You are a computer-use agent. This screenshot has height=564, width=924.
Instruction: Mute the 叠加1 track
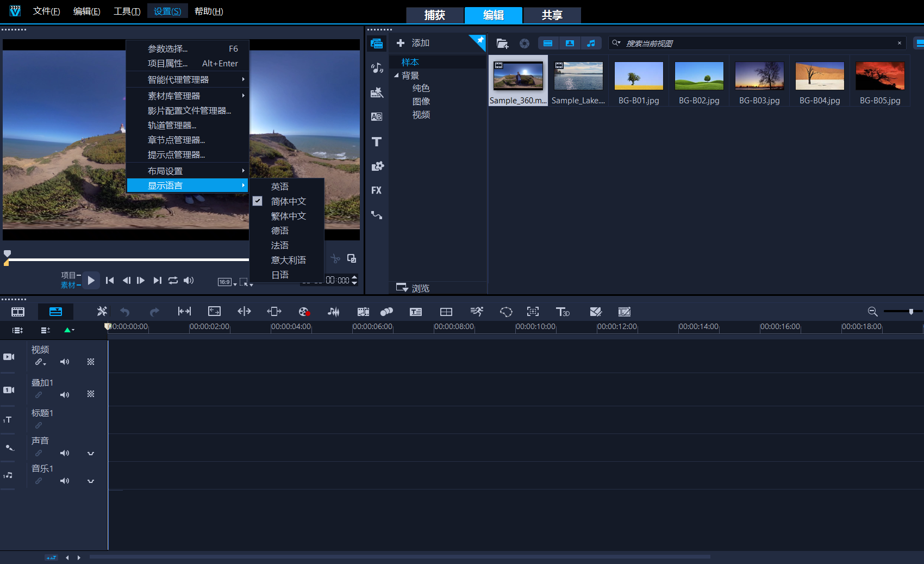click(x=65, y=395)
